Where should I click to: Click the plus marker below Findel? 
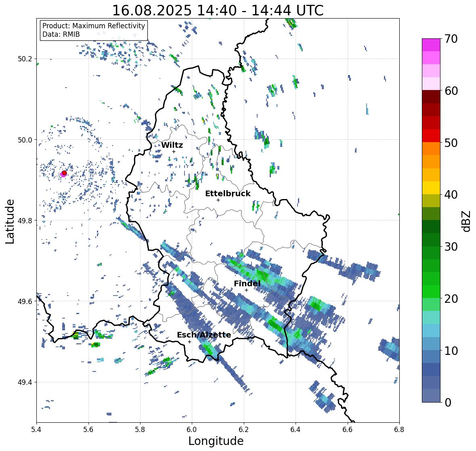pyautogui.click(x=247, y=290)
